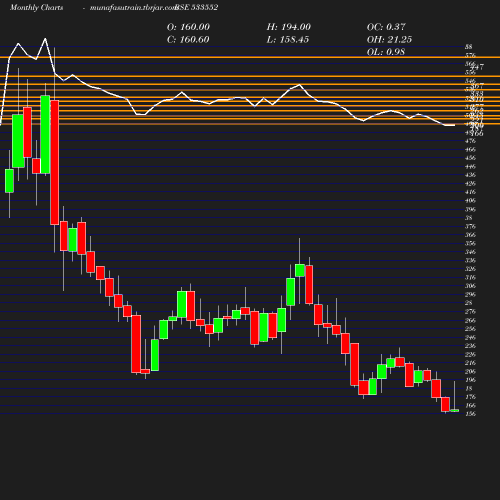500x500 pixels.
Task: Click the 416 price axis label
Action: 470,192
